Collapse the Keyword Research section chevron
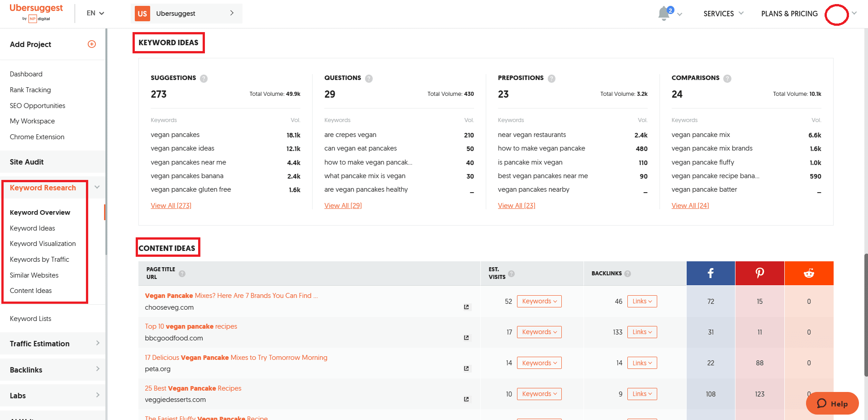The width and height of the screenshot is (868, 420). pos(97,187)
